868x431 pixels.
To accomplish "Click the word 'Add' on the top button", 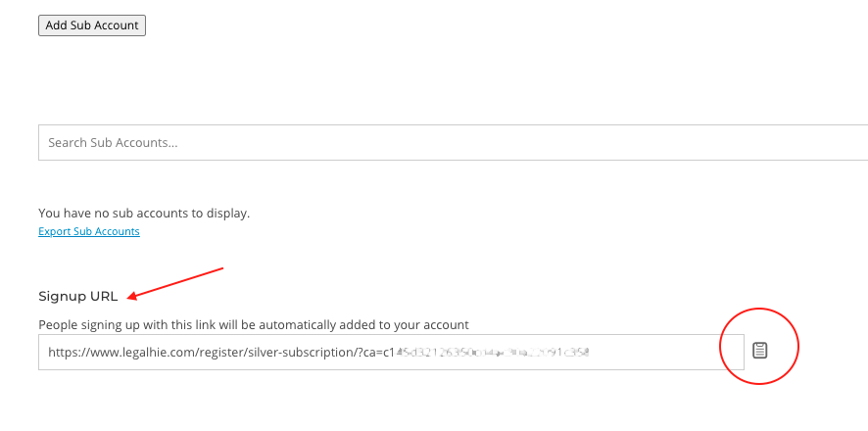I will point(56,25).
